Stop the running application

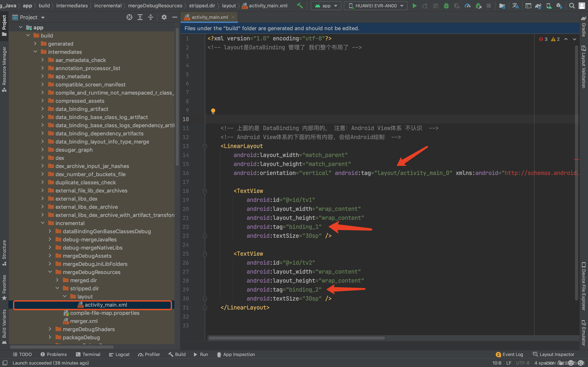(489, 6)
